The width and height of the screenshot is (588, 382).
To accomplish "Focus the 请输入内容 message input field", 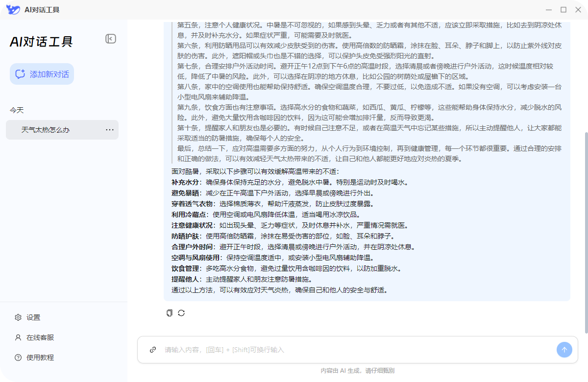I will (x=358, y=350).
